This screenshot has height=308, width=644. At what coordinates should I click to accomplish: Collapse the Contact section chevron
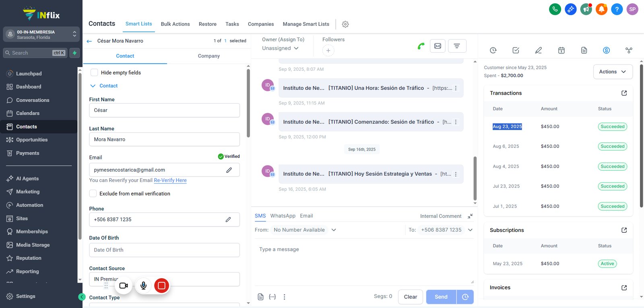(x=93, y=86)
